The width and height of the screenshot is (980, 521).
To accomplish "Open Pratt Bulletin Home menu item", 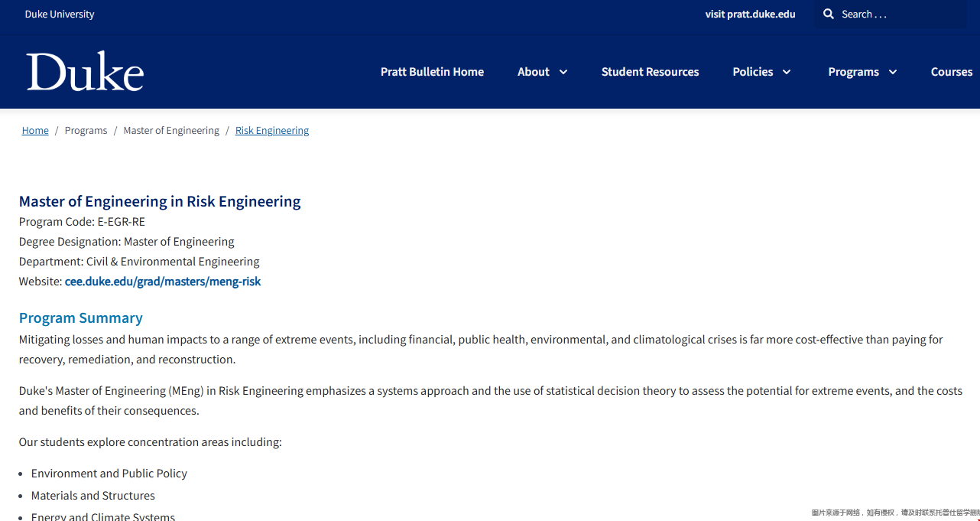I will pos(432,72).
